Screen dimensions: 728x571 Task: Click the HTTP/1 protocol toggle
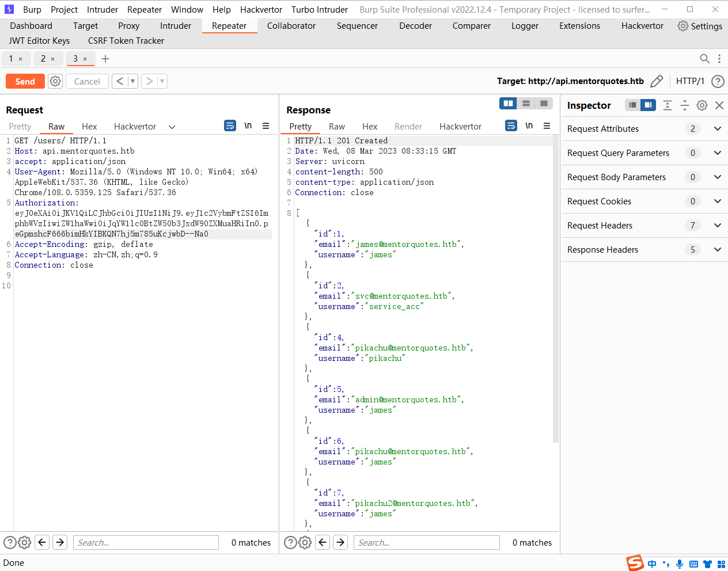tap(690, 81)
